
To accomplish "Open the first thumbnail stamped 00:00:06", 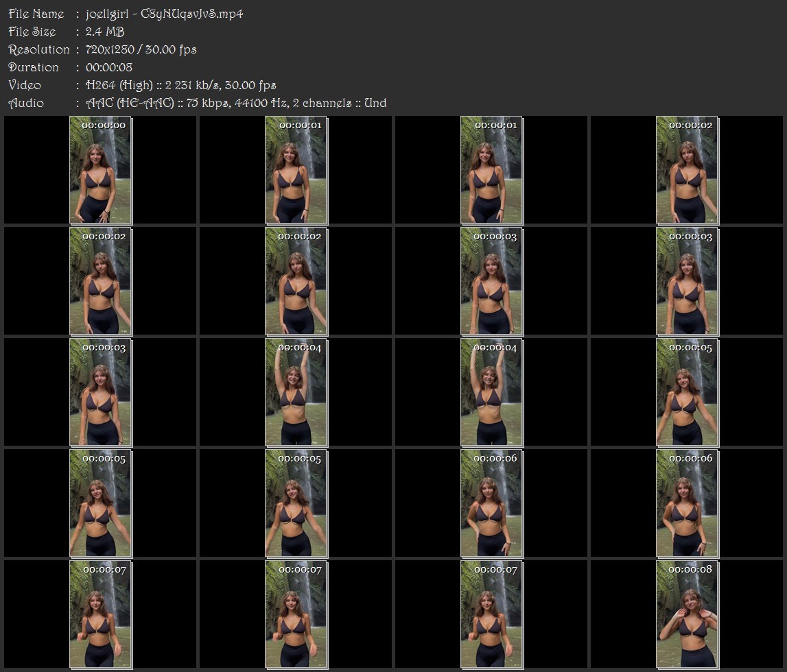I will tap(492, 503).
